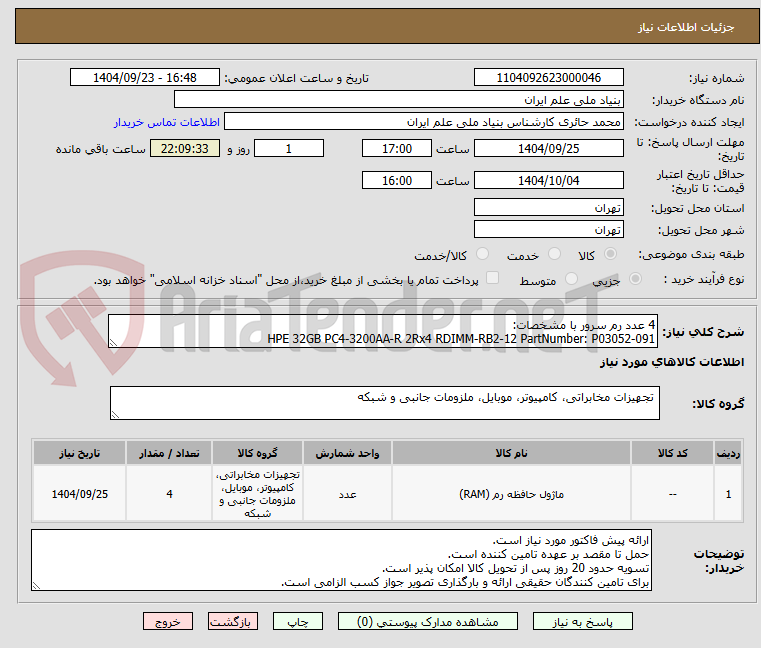
Task: Select the کالا radio button
Action: coord(611,254)
